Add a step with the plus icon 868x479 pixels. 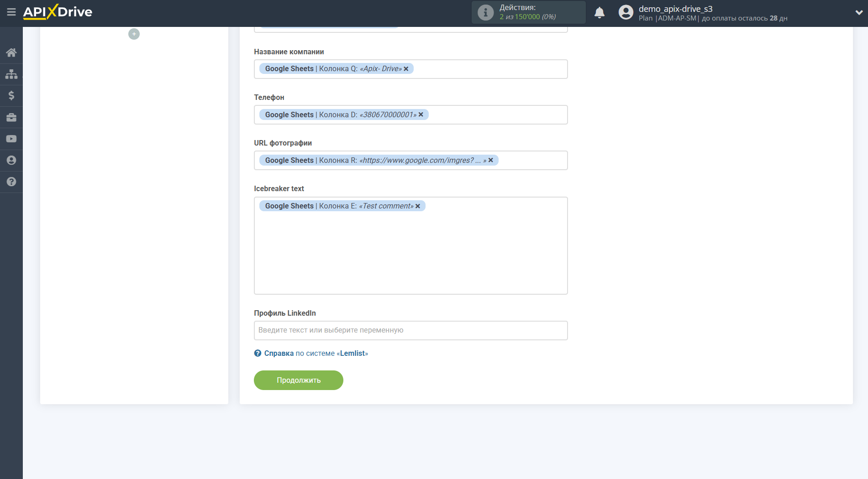pyautogui.click(x=134, y=34)
